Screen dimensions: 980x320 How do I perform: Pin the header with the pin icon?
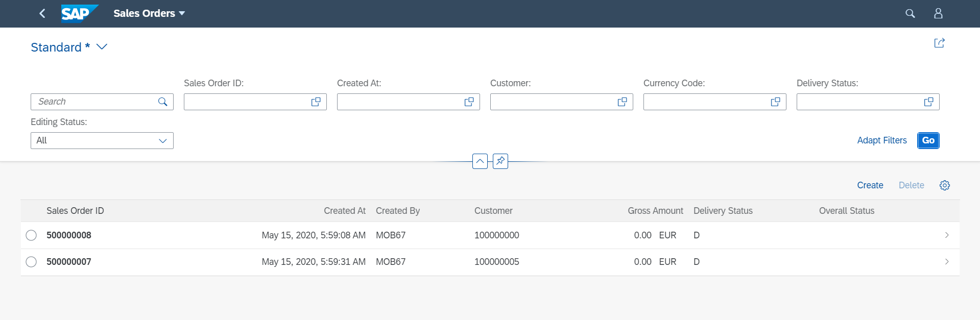pyautogui.click(x=500, y=161)
